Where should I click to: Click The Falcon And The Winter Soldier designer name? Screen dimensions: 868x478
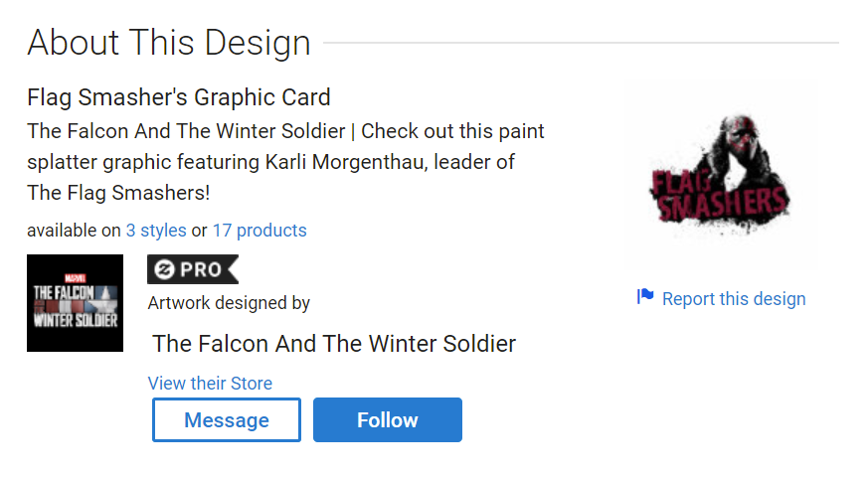click(334, 345)
